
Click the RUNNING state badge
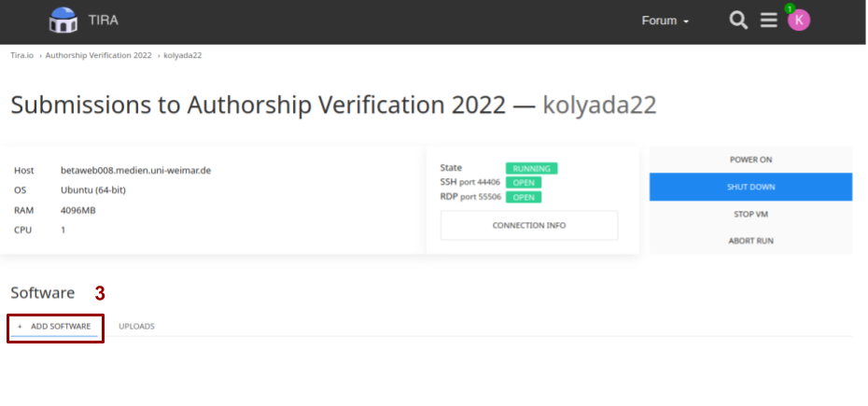point(531,168)
